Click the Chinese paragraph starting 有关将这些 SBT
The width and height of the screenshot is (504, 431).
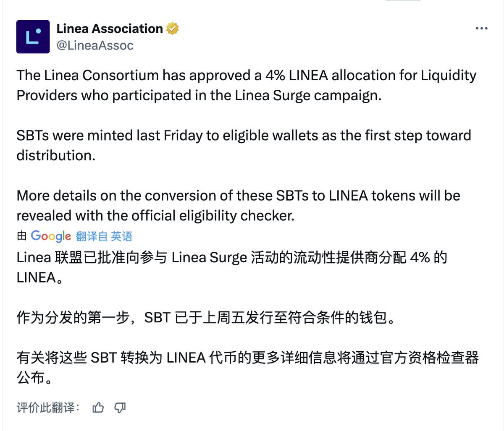pyautogui.click(x=248, y=367)
